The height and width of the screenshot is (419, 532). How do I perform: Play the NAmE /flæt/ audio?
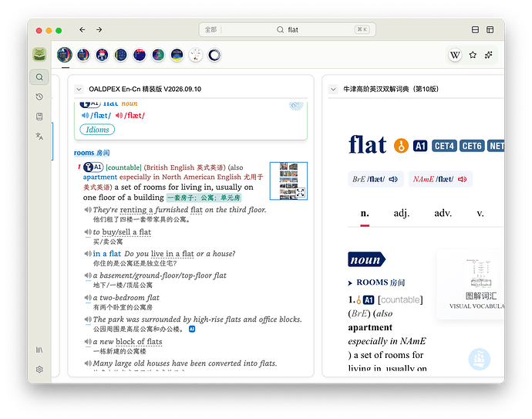click(x=462, y=179)
